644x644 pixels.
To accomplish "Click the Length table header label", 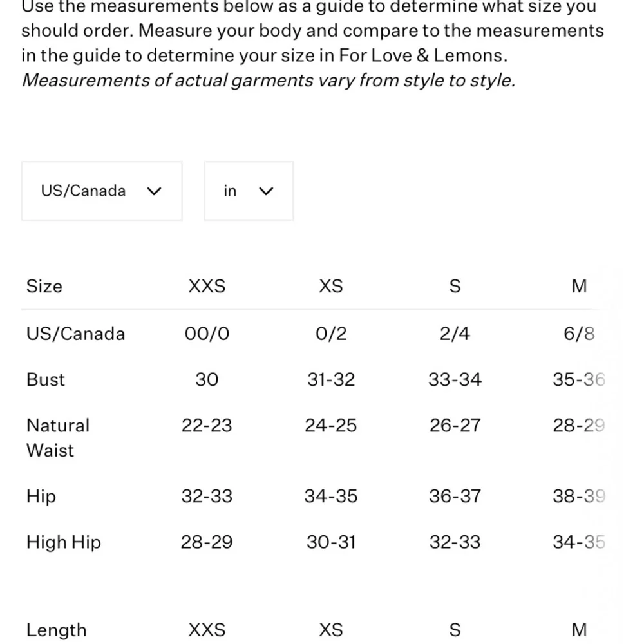I will click(56, 630).
